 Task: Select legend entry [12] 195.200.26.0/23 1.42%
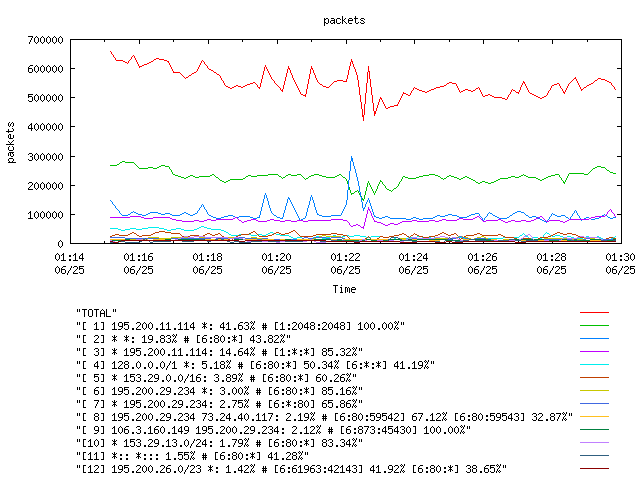(291, 469)
